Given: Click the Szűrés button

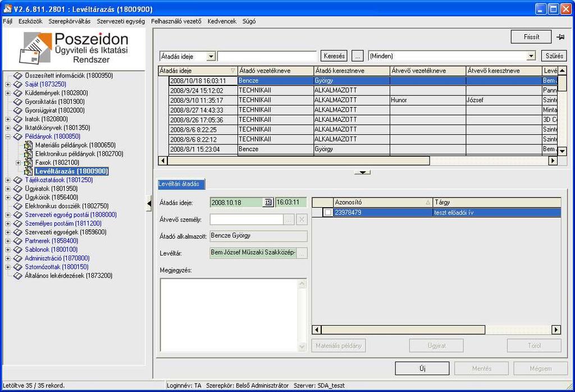Looking at the screenshot, I should point(554,56).
